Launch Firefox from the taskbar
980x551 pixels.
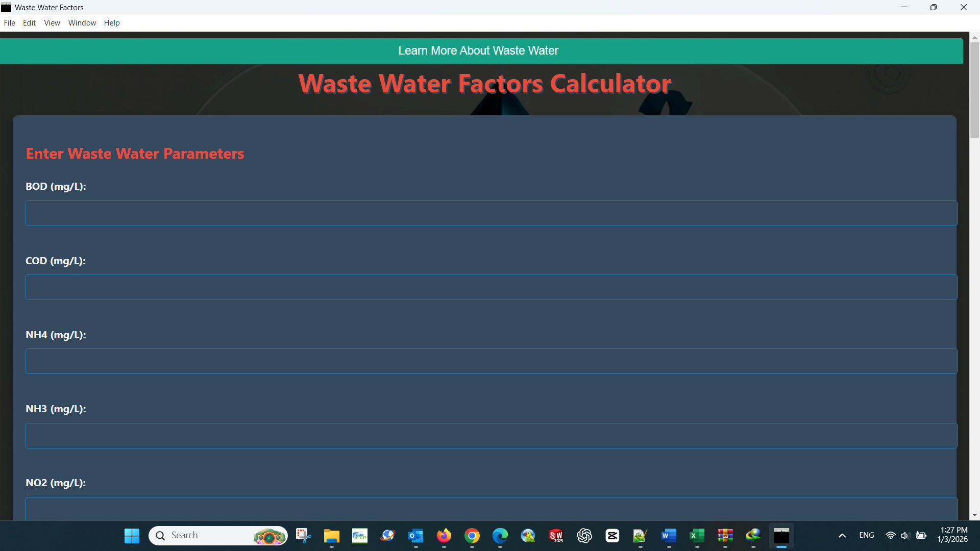444,535
